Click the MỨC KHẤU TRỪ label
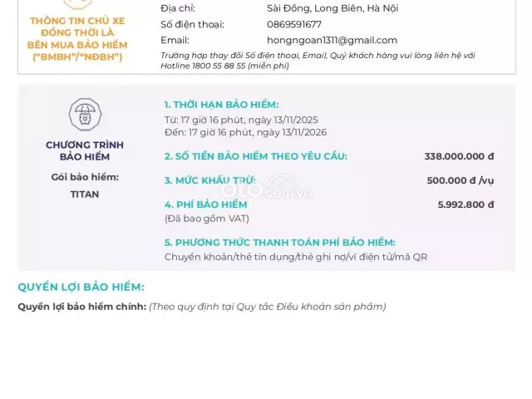This screenshot has width=532, height=399. [x=210, y=180]
